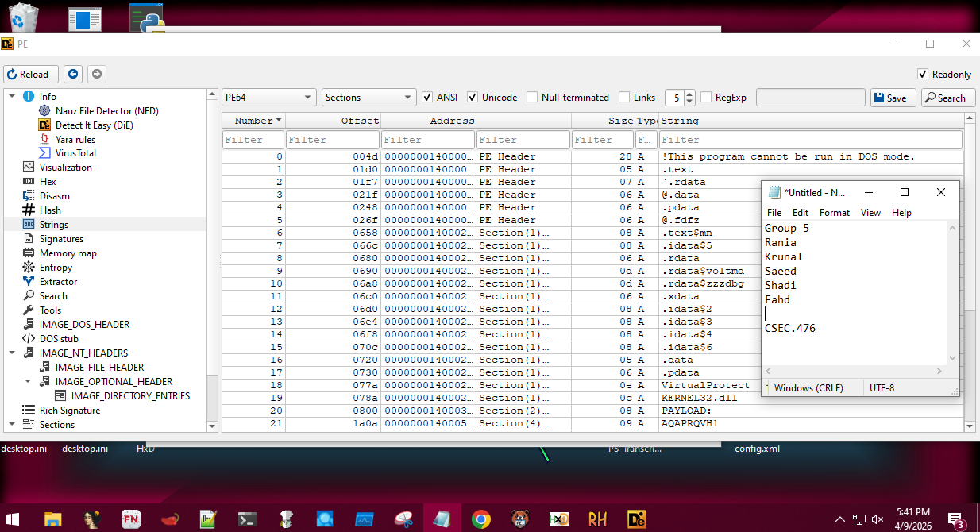
Task: Click the Number column filter field
Action: (253, 140)
